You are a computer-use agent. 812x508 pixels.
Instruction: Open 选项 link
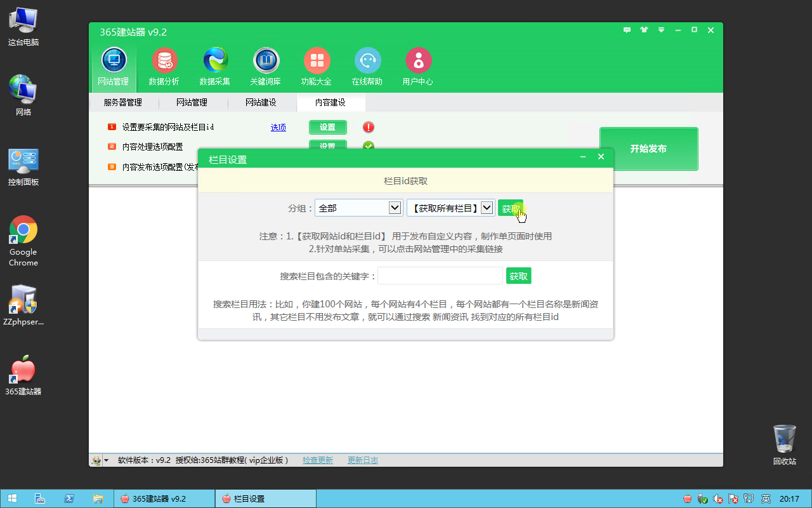click(x=278, y=127)
